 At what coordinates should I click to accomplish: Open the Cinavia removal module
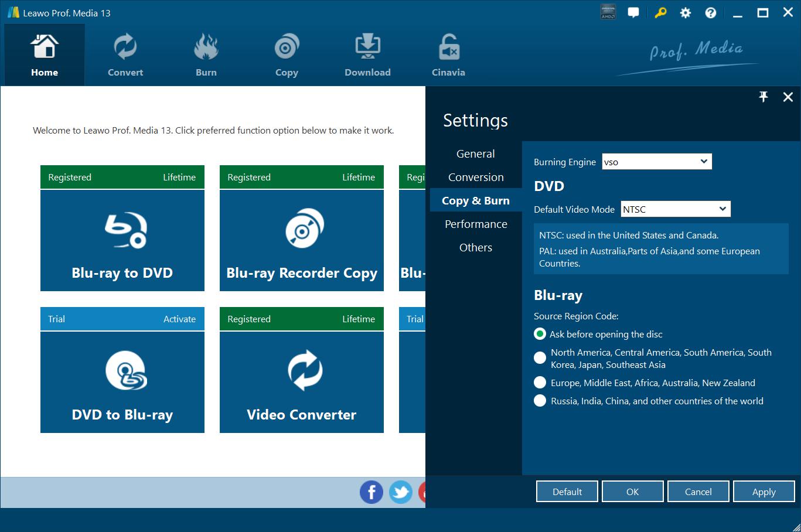coord(448,56)
